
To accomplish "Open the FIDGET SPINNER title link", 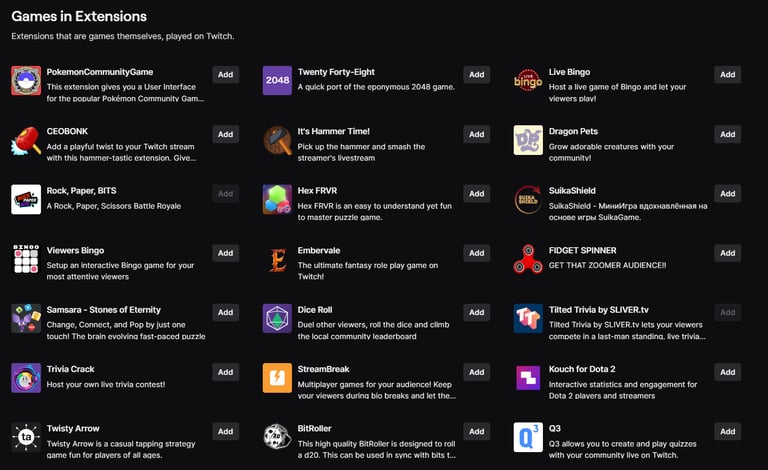I will tap(582, 250).
